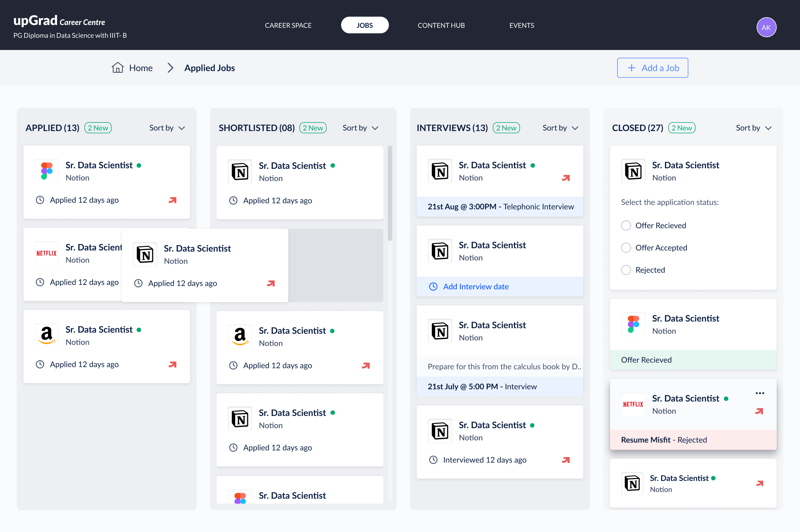This screenshot has width=800, height=532.
Task: Select the Rejected radio button
Action: coord(626,270)
